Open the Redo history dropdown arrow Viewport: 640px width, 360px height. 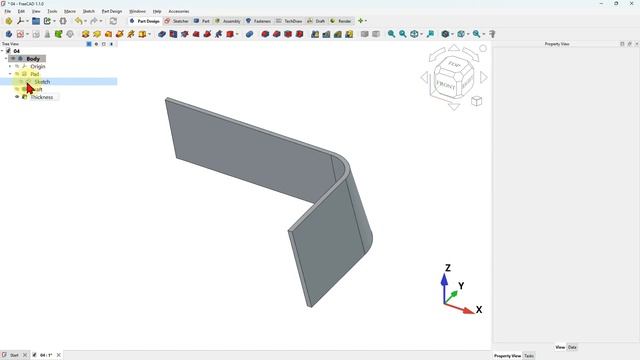coord(101,21)
